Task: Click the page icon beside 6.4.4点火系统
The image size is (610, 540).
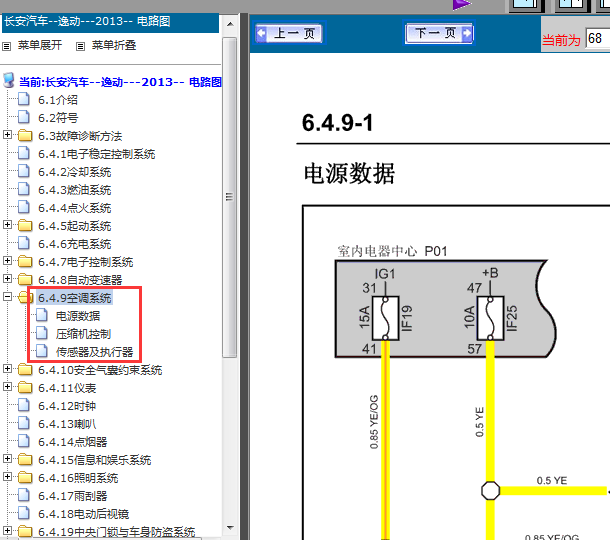Action: pos(24,207)
